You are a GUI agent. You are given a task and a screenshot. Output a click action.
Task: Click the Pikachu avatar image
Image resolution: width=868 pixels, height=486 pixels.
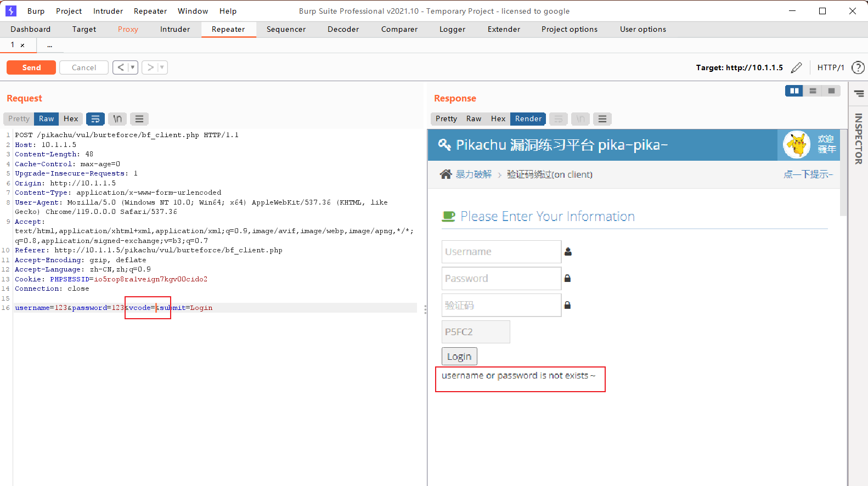(797, 145)
